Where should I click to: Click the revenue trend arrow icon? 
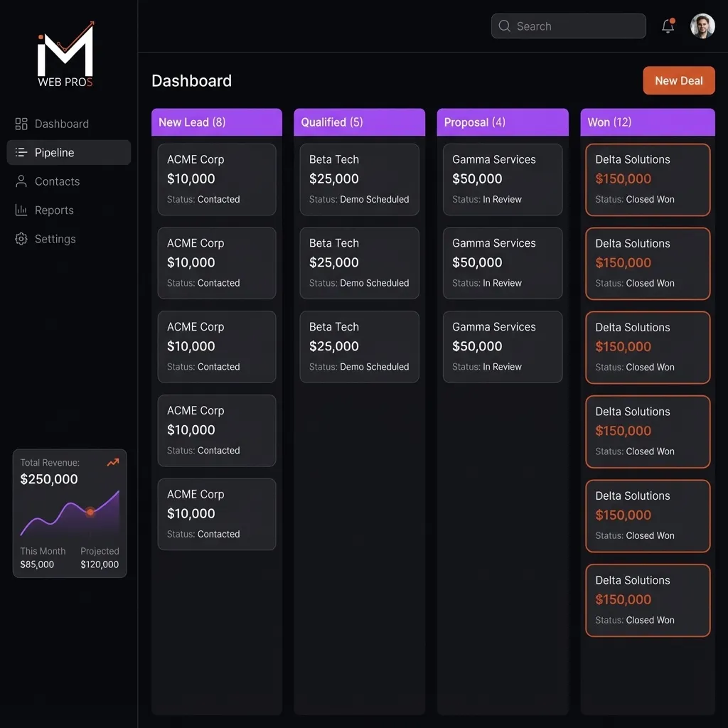pyautogui.click(x=112, y=463)
